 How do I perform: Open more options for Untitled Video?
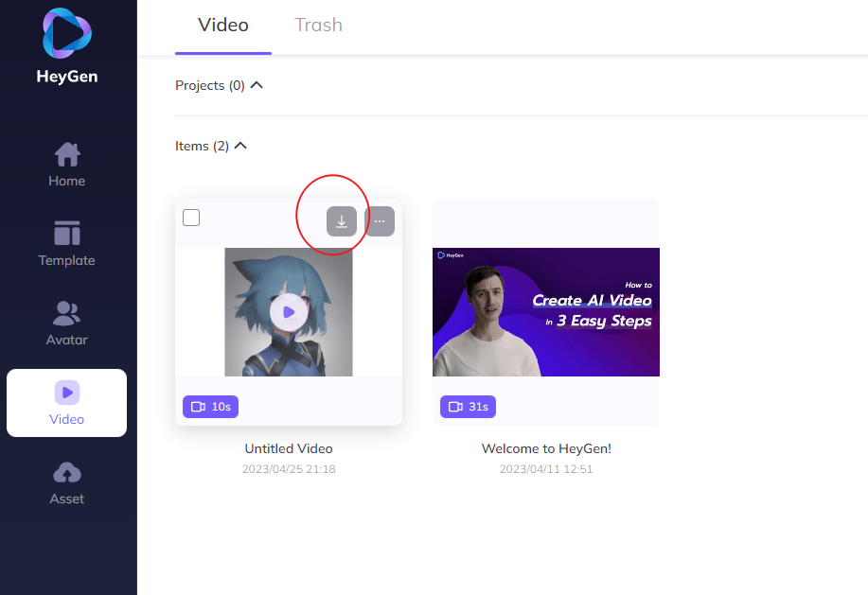point(379,220)
